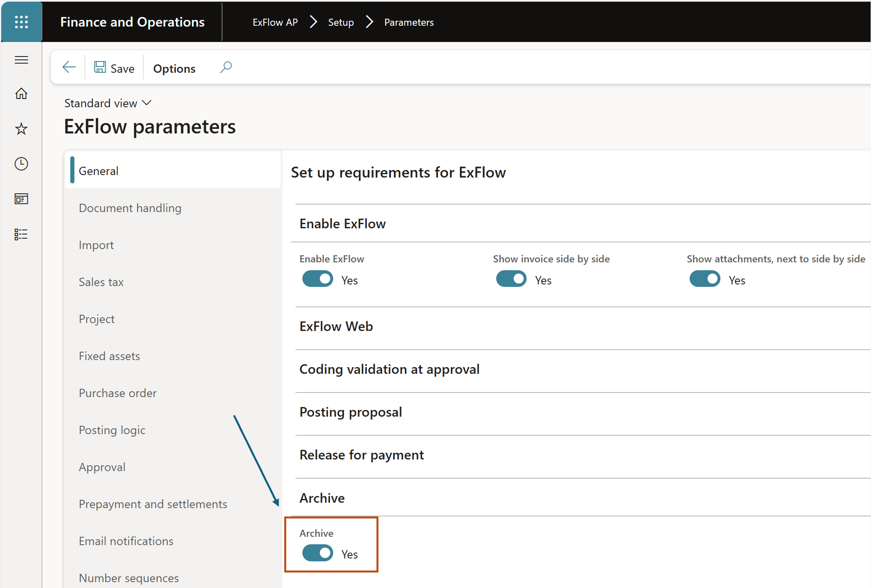The height and width of the screenshot is (588, 871).
Task: Collapse the Archive section header
Action: [581, 498]
